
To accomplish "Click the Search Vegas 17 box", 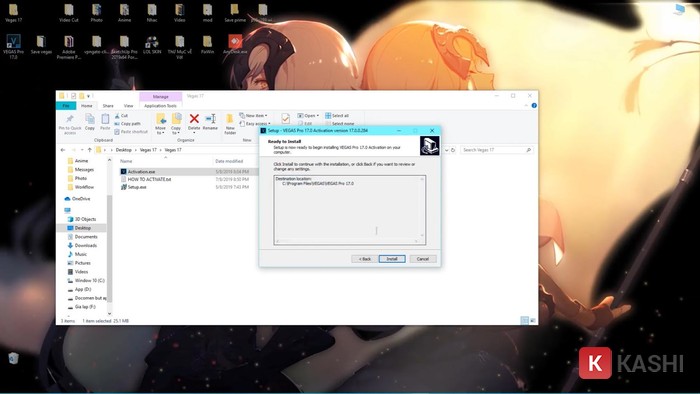I will [496, 150].
